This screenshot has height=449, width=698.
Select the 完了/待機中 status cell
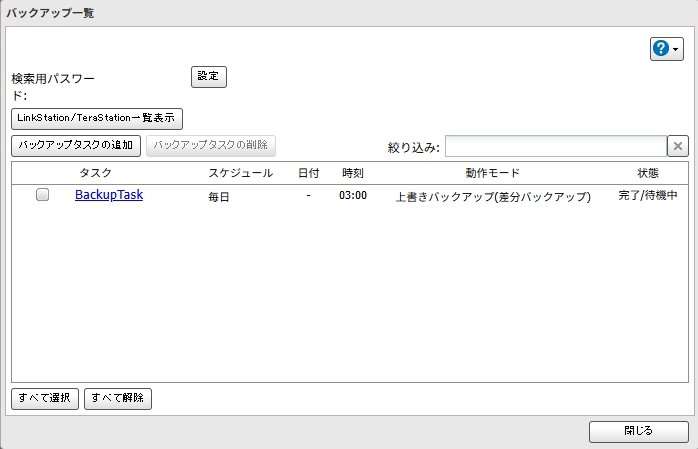click(x=648, y=196)
